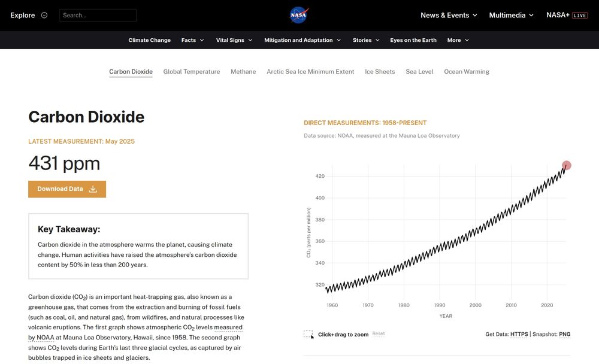
Task: Select the Methane tab
Action: coord(243,71)
